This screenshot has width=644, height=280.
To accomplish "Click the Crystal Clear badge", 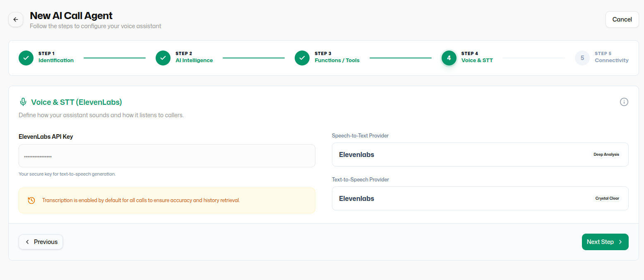I will click(x=607, y=198).
